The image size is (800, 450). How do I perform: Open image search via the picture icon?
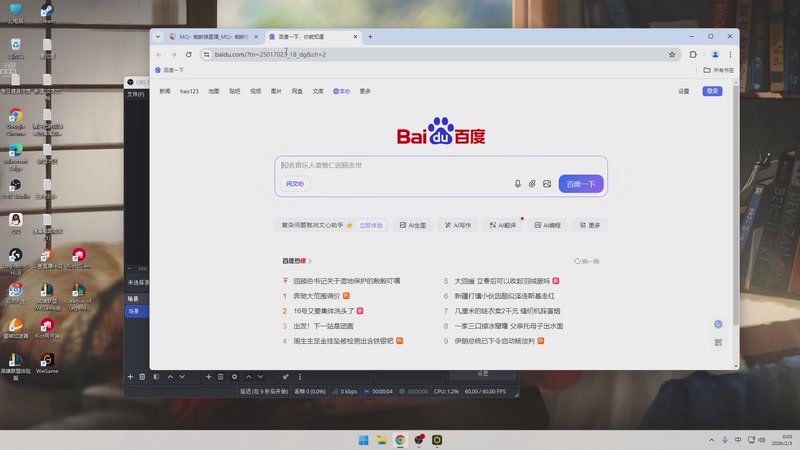pyautogui.click(x=547, y=184)
